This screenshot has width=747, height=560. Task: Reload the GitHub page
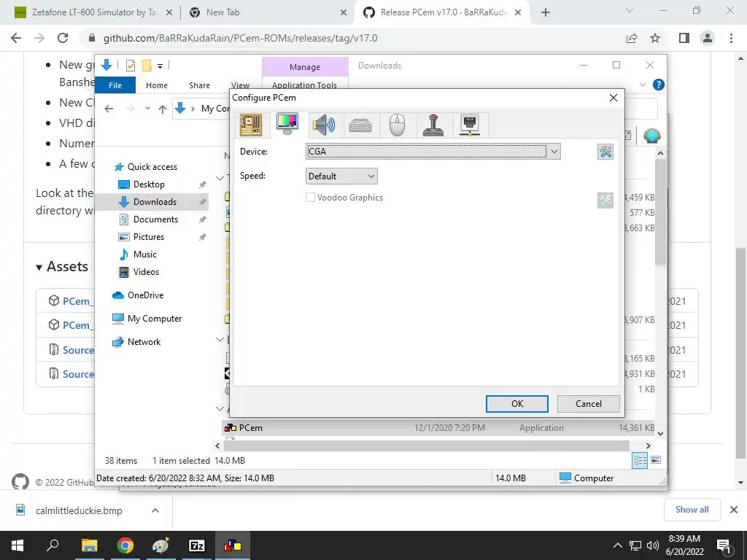[x=63, y=38]
